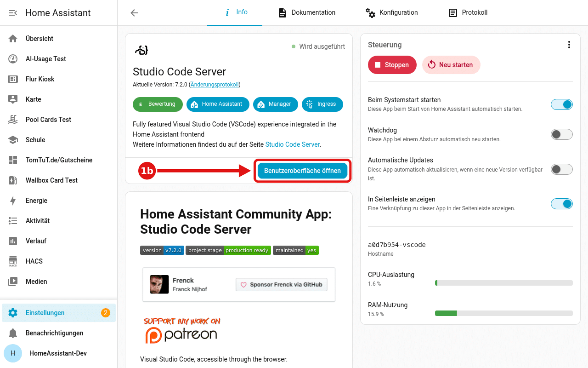
Task: Turn on Automatische Updates toggle
Action: pyautogui.click(x=562, y=169)
